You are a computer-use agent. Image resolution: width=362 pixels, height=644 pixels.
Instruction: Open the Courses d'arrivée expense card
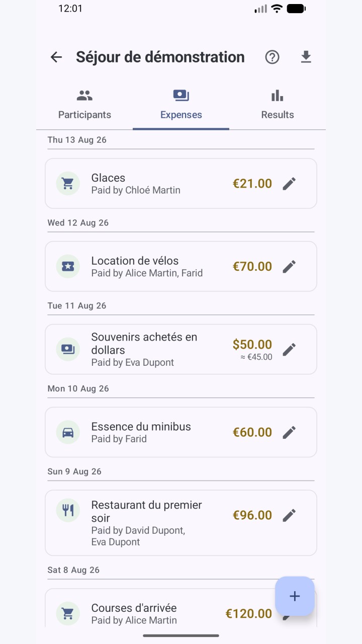(181, 608)
